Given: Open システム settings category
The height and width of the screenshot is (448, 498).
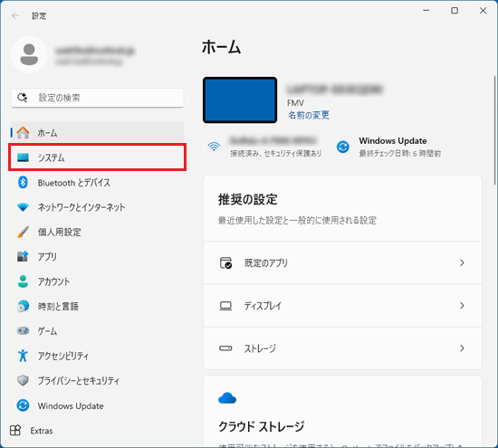Looking at the screenshot, I should pos(97,157).
